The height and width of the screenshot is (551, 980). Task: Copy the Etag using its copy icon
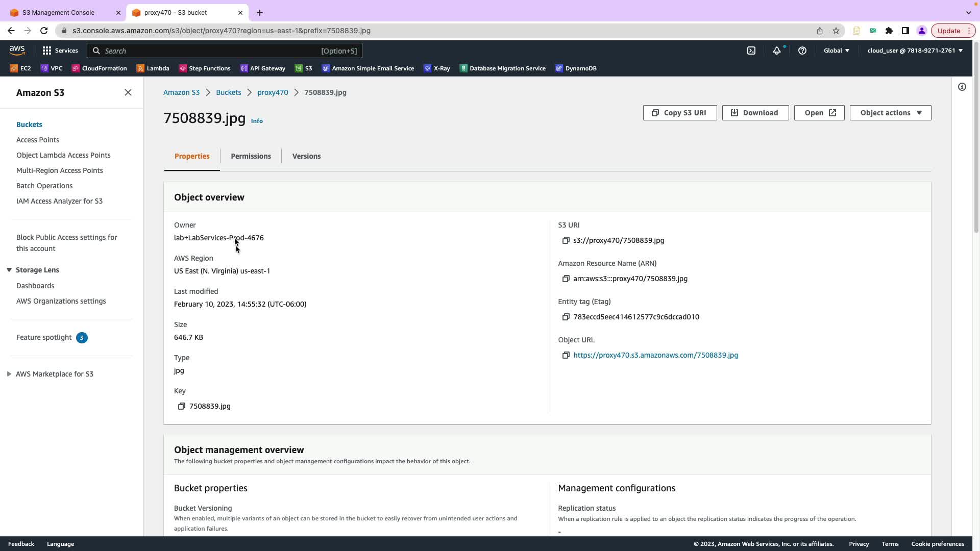(x=566, y=317)
